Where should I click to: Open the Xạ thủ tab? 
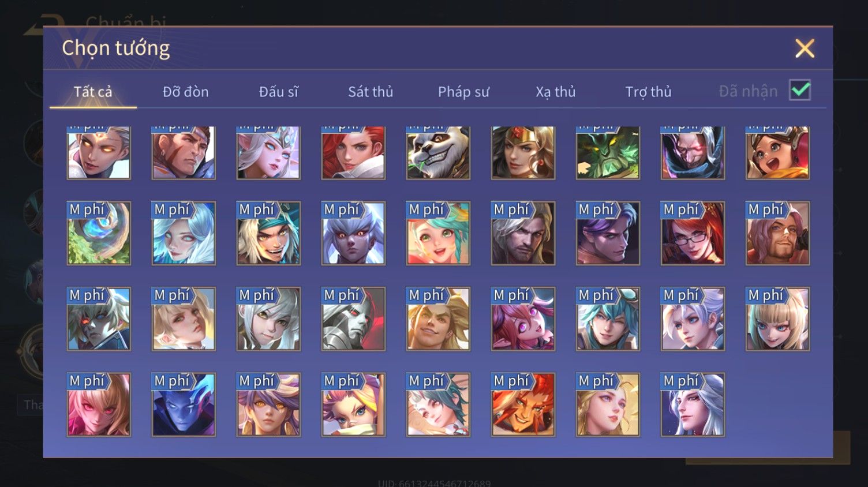(556, 92)
